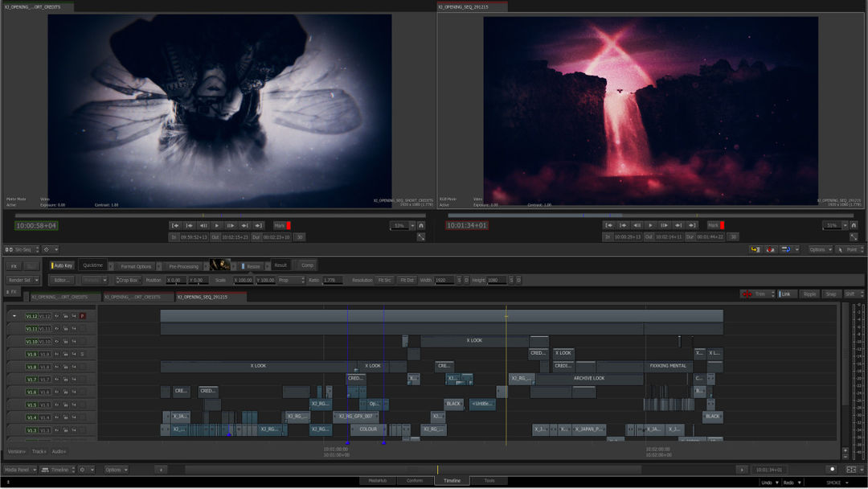Step forward one frame in right viewer
868x489 pixels.
[665, 225]
